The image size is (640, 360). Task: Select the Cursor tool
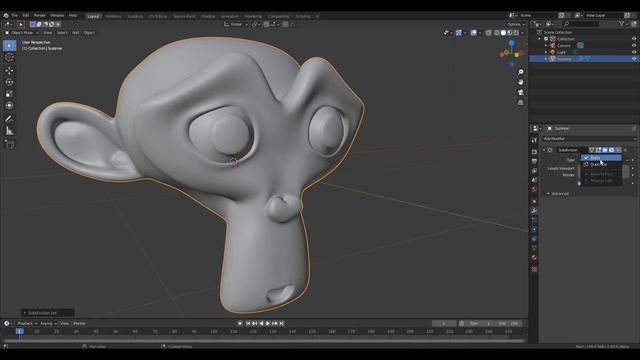pyautogui.click(x=9, y=58)
